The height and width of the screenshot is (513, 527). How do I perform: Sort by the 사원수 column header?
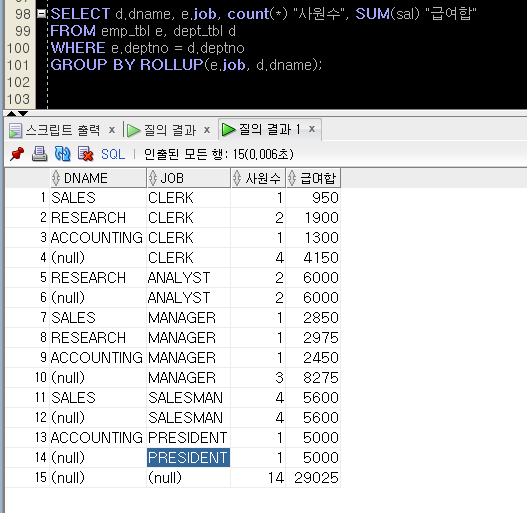tap(258, 178)
